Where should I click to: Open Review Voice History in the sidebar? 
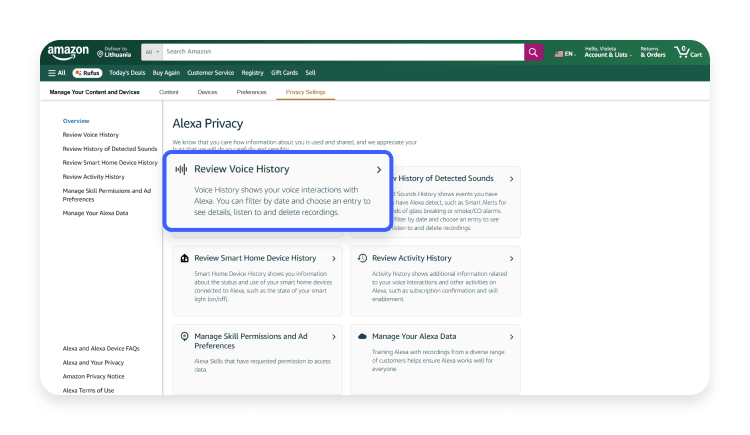(91, 135)
